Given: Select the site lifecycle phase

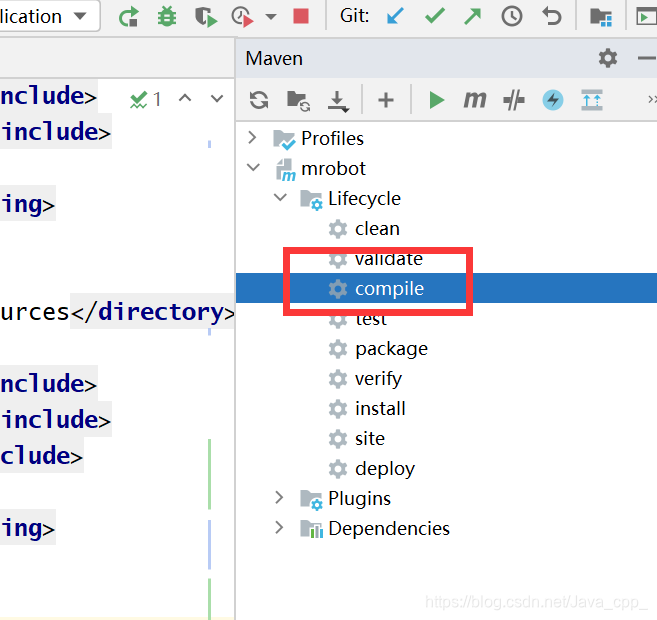Looking at the screenshot, I should tap(370, 439).
